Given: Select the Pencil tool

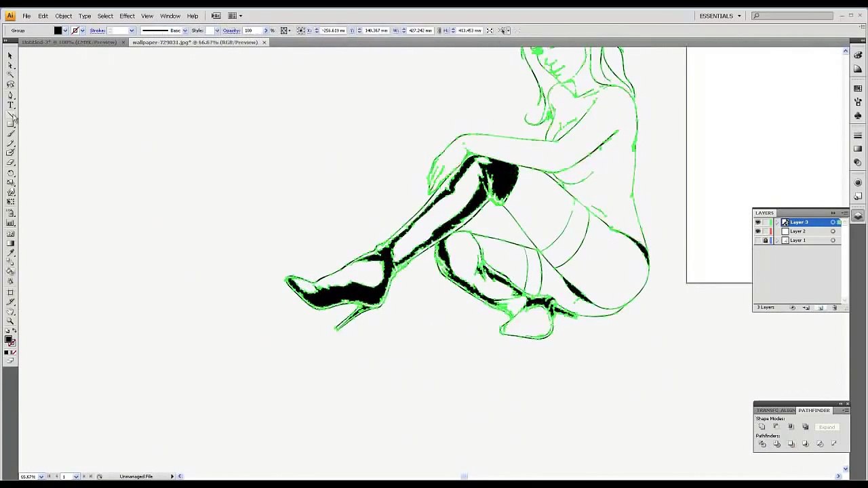Looking at the screenshot, I should [x=10, y=144].
